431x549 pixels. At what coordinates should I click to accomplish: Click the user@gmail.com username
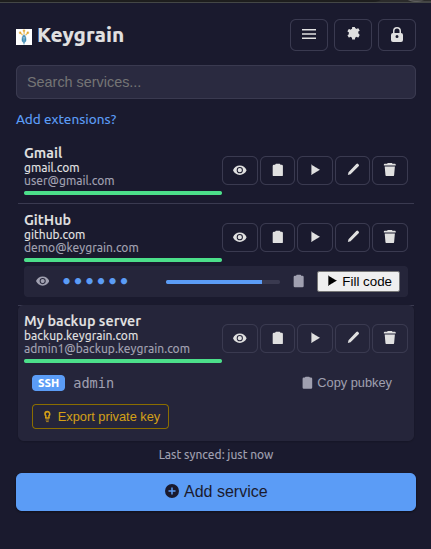coord(69,181)
